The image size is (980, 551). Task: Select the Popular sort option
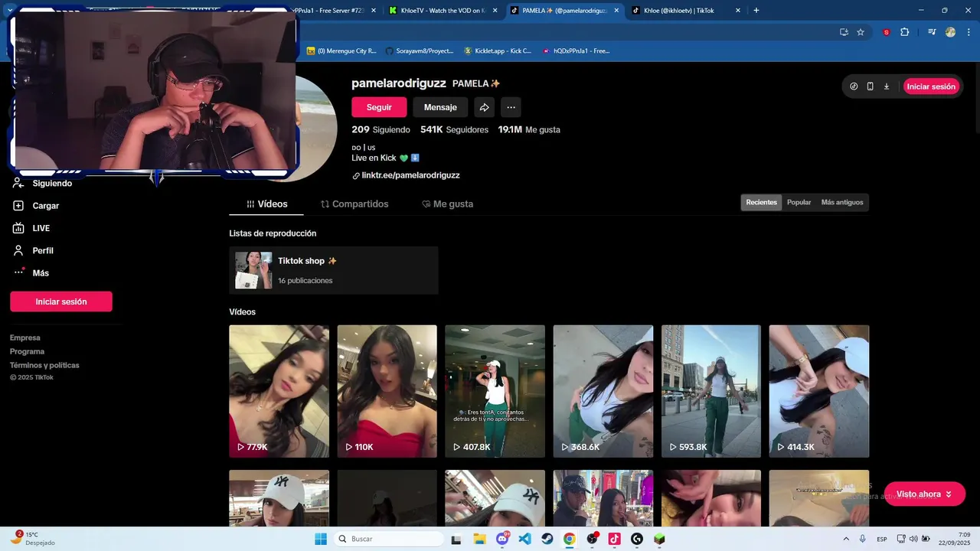pos(799,203)
